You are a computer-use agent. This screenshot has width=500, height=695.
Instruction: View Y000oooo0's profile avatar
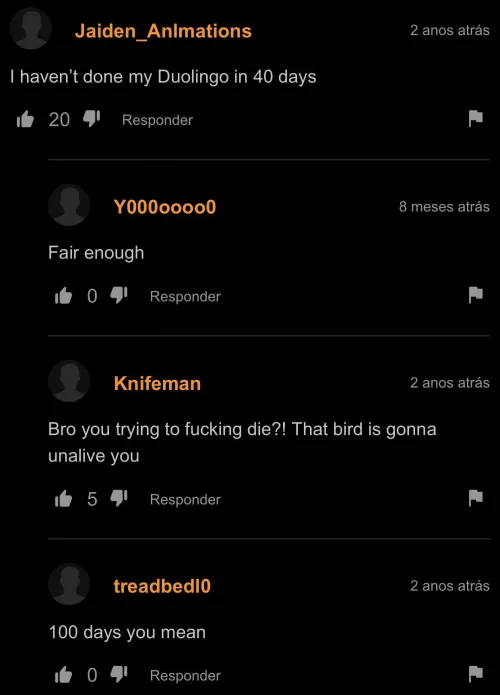69,205
